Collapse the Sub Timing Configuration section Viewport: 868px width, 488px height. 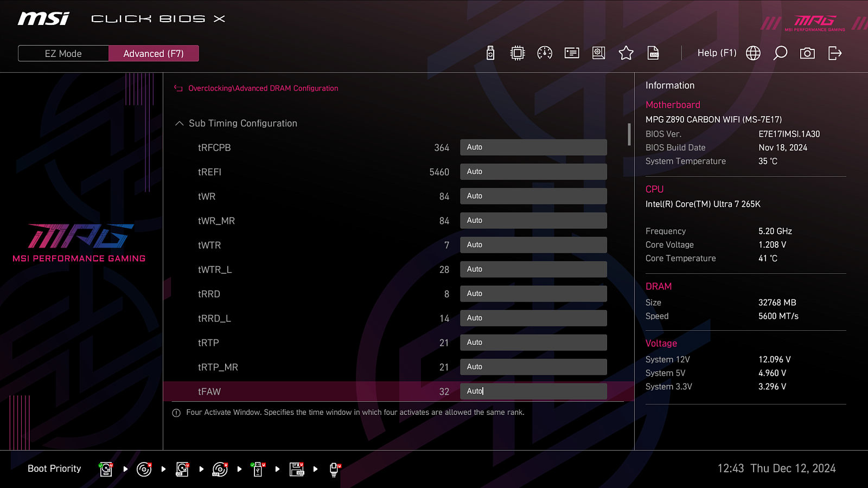pos(179,124)
